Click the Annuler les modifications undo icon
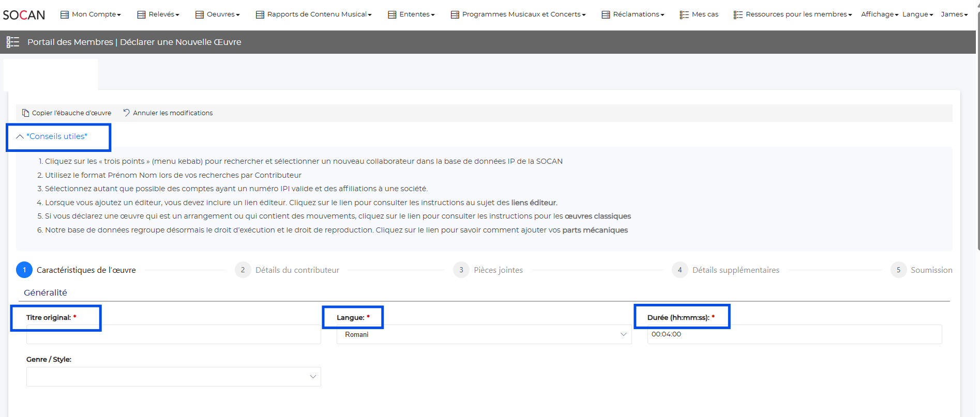Viewport: 980px width, 417px height. pos(126,113)
